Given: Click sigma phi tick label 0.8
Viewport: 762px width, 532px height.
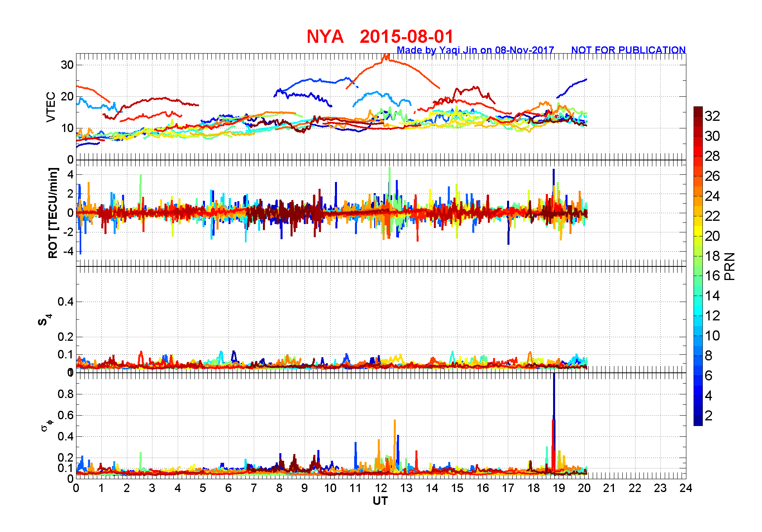Looking at the screenshot, I should (66, 394).
